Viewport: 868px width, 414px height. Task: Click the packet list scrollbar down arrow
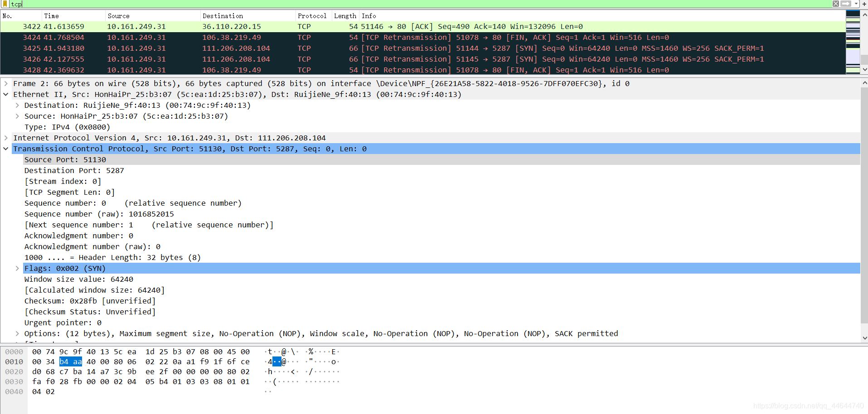pos(864,70)
